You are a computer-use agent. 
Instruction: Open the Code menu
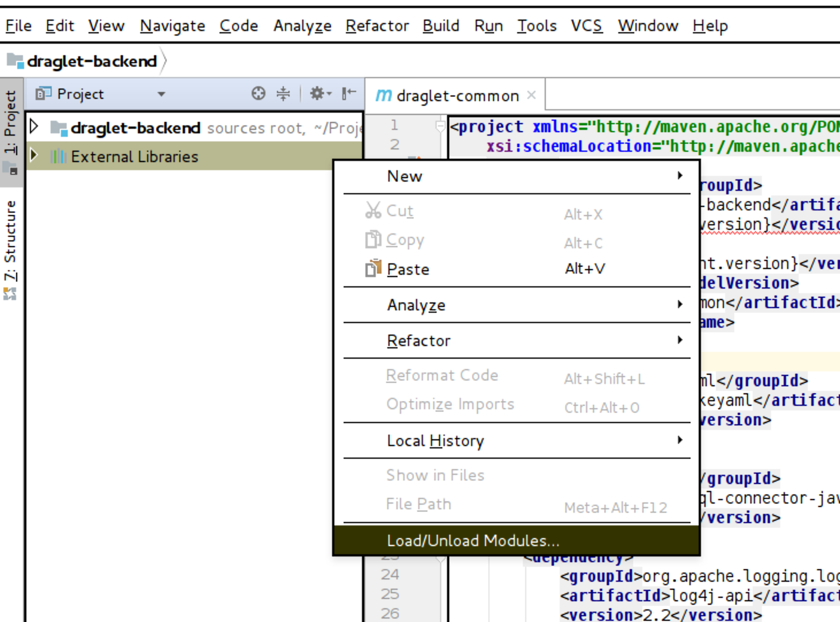(x=238, y=26)
